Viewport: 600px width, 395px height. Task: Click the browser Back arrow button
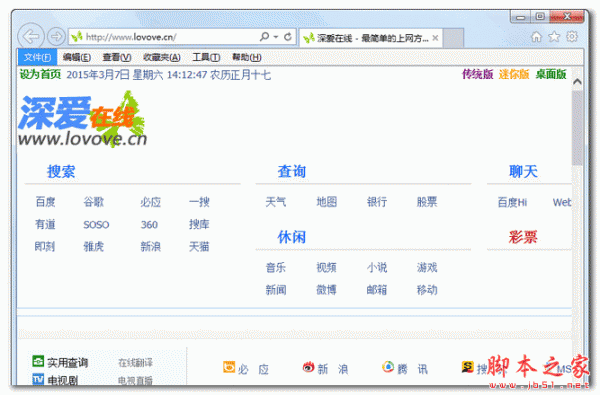click(31, 37)
